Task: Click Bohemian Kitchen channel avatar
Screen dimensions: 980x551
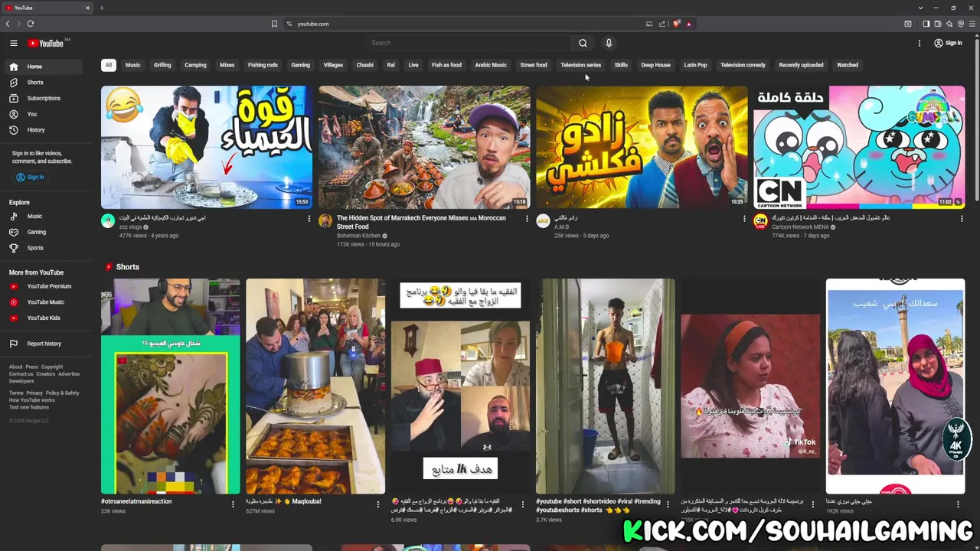Action: (325, 222)
